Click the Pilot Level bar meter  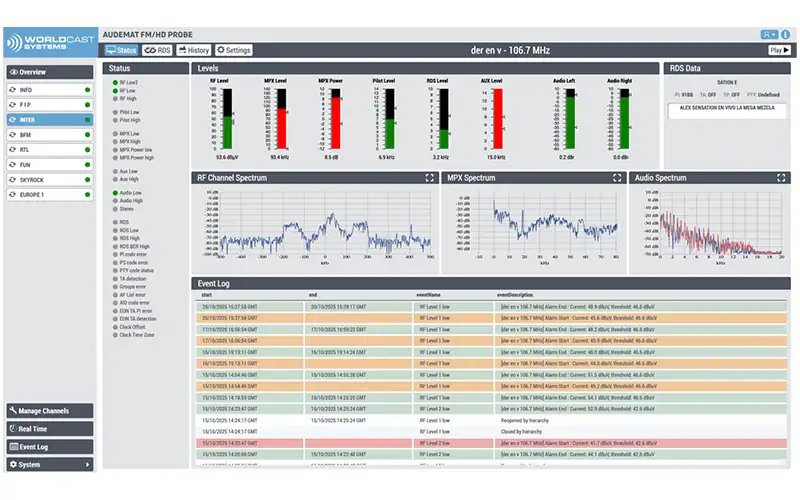[390, 119]
